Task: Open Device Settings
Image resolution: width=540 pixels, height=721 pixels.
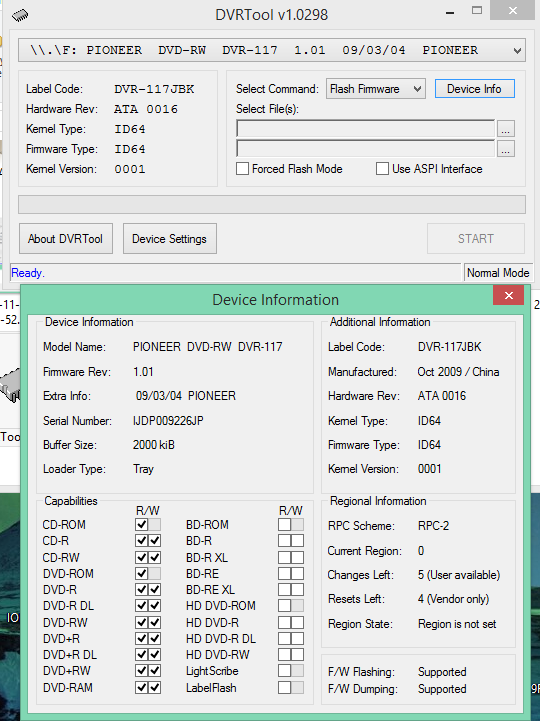Action: (170, 239)
